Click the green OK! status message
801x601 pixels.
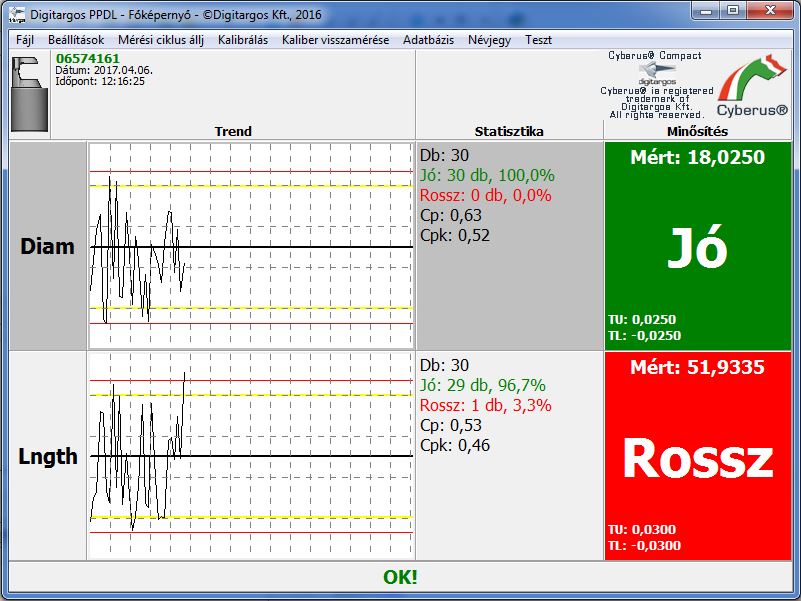(400, 577)
